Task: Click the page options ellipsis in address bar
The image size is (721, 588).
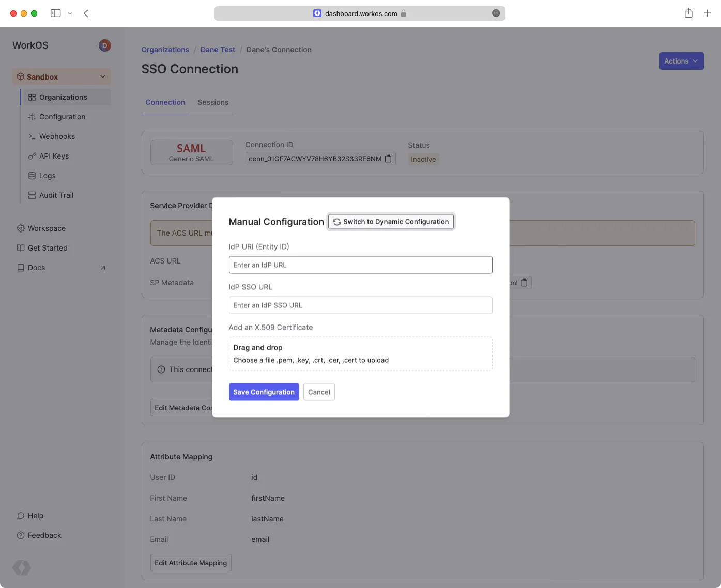Action: pos(496,13)
